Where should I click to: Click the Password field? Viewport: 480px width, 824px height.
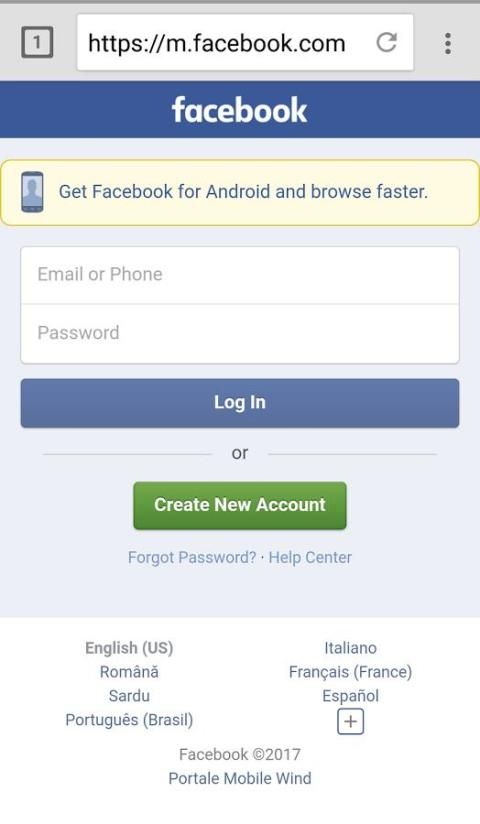click(240, 334)
